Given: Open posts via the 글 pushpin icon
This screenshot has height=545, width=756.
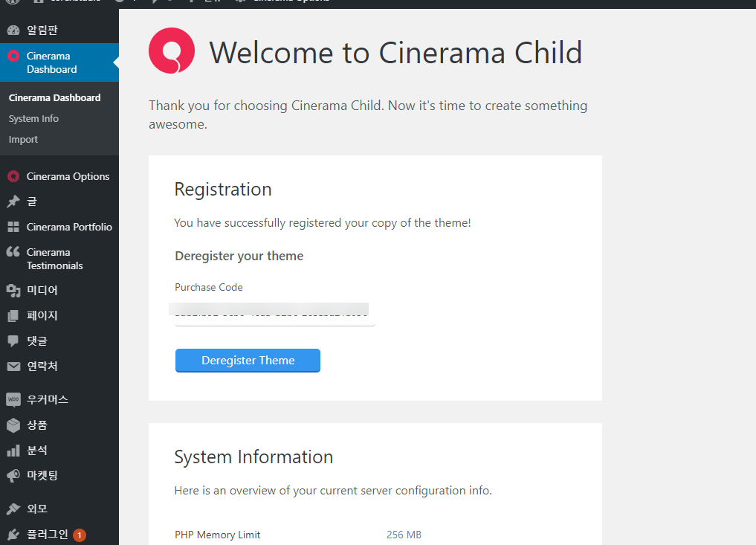Looking at the screenshot, I should click(13, 201).
